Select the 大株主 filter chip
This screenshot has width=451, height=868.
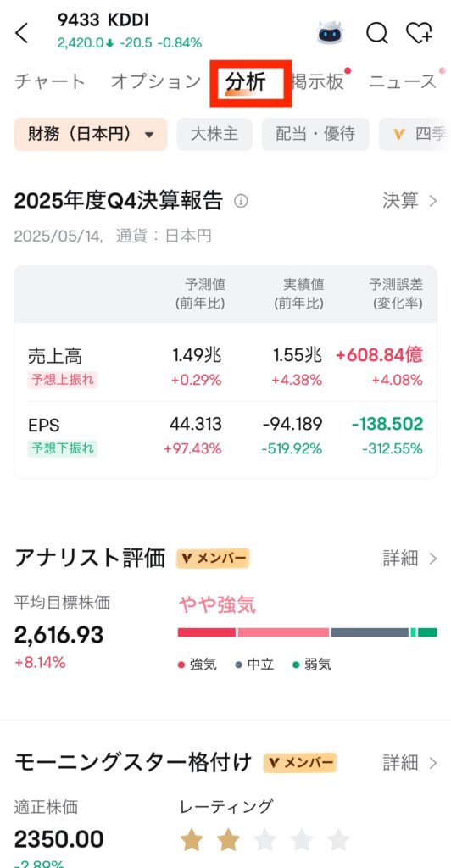pyautogui.click(x=214, y=134)
